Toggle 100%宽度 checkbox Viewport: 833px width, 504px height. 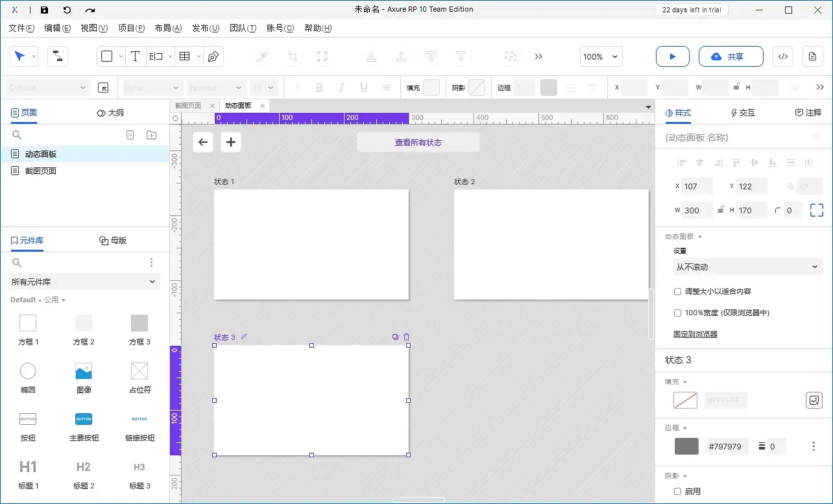tap(678, 313)
